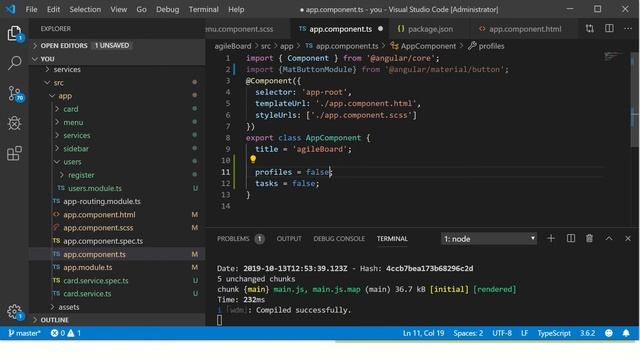
Task: Open the File menu
Action: 31,9
